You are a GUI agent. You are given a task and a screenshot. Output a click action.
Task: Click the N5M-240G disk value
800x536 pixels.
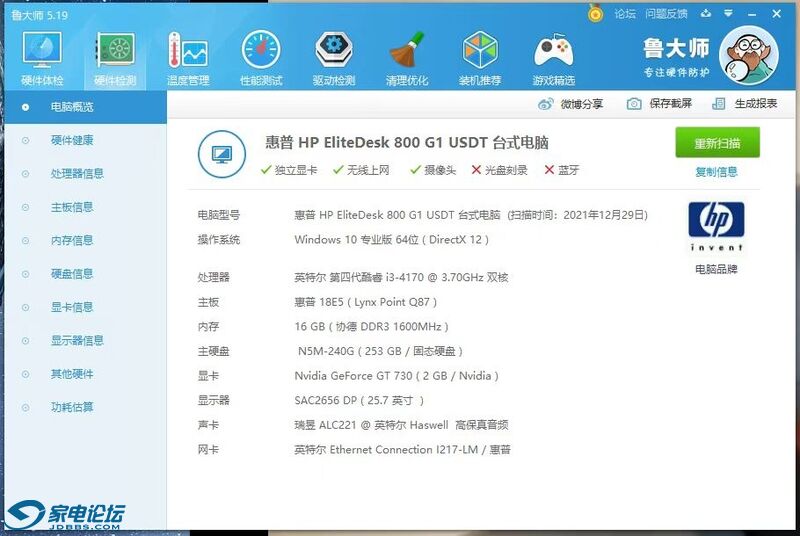pyautogui.click(x=380, y=351)
